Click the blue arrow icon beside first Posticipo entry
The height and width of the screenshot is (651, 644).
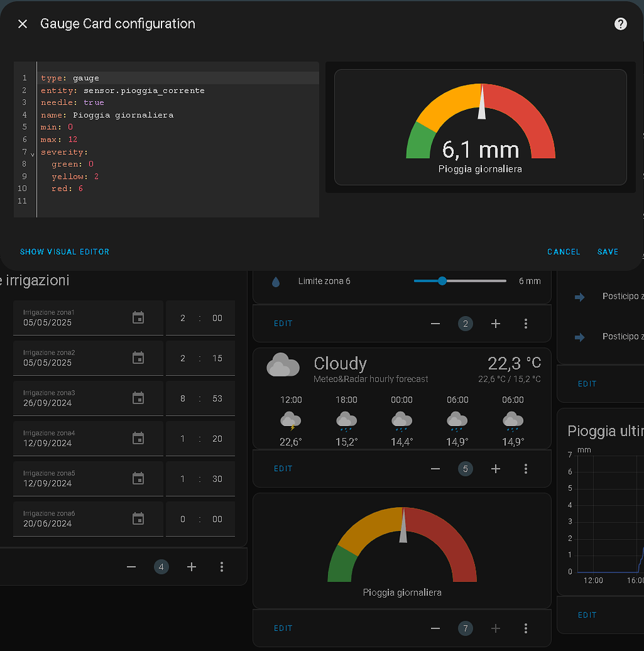click(579, 296)
